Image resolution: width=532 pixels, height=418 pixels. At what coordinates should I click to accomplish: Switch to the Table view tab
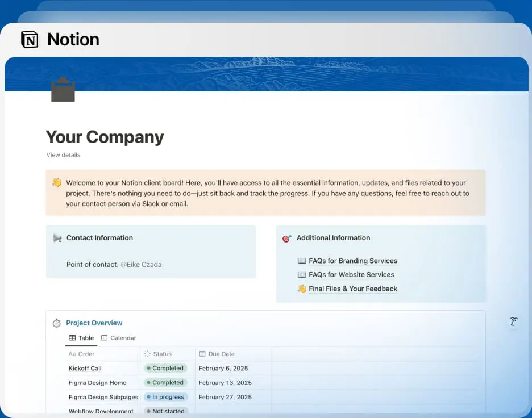[x=81, y=338]
